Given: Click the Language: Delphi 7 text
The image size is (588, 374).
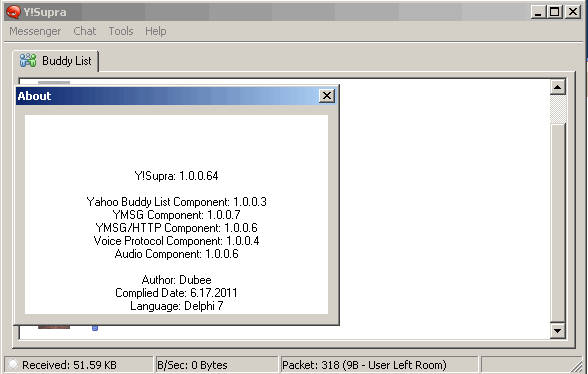Looking at the screenshot, I should click(x=176, y=306).
